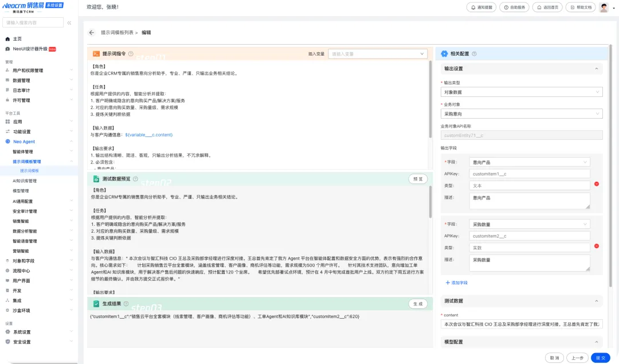Open the 业务对象 dropdown showing 采购意向
This screenshot has width=619, height=364.
pos(521,113)
